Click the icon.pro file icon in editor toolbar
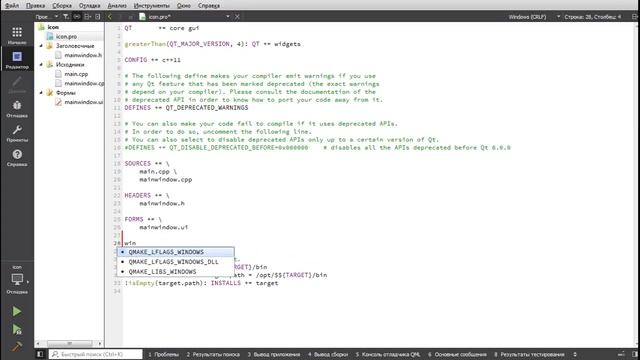 click(x=142, y=17)
